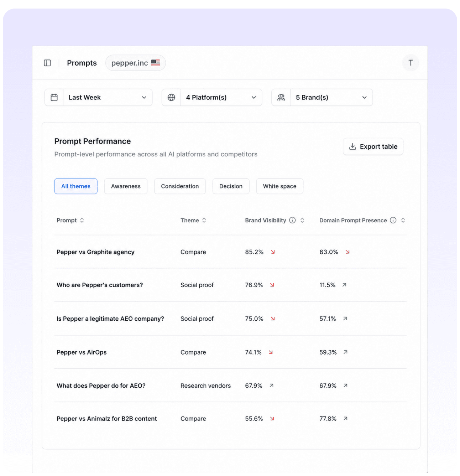Click the Research vendors theme cell
The image size is (460, 476).
tap(205, 386)
